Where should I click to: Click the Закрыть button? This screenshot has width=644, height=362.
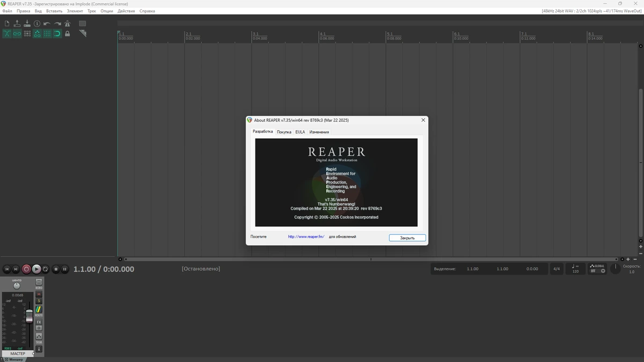(407, 238)
